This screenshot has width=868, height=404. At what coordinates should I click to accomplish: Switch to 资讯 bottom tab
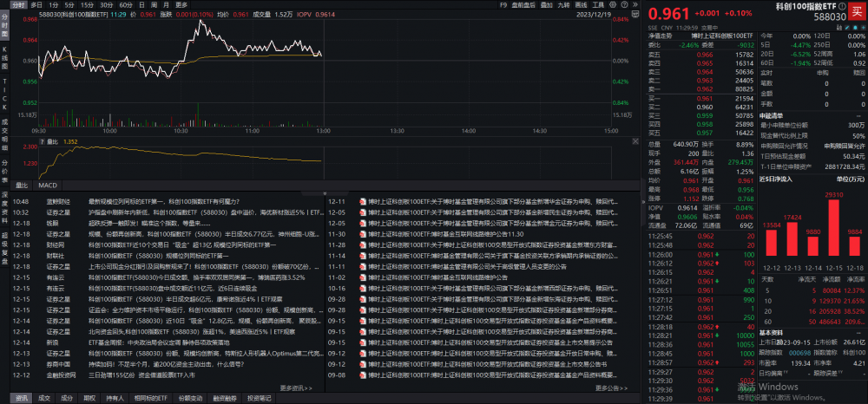tap(22, 398)
